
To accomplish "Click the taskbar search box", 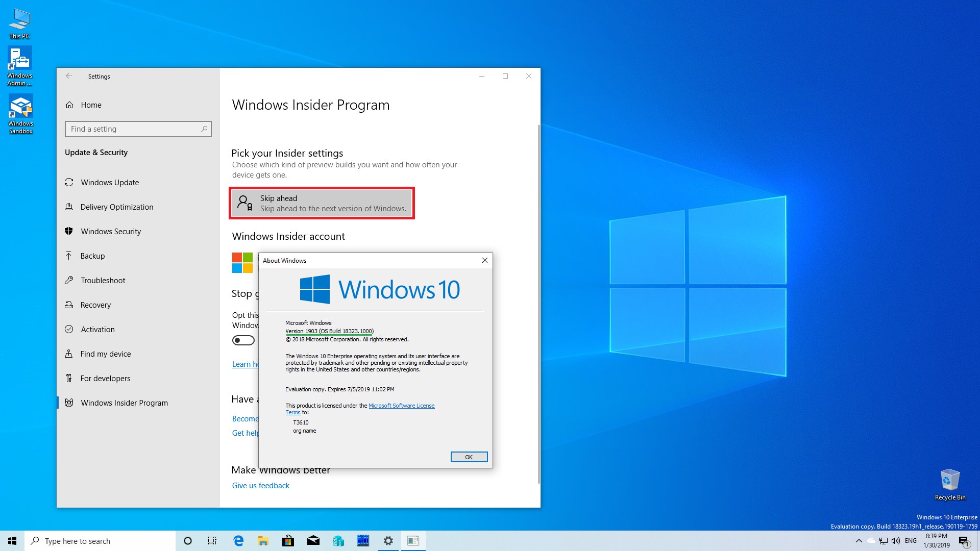I will pos(100,541).
